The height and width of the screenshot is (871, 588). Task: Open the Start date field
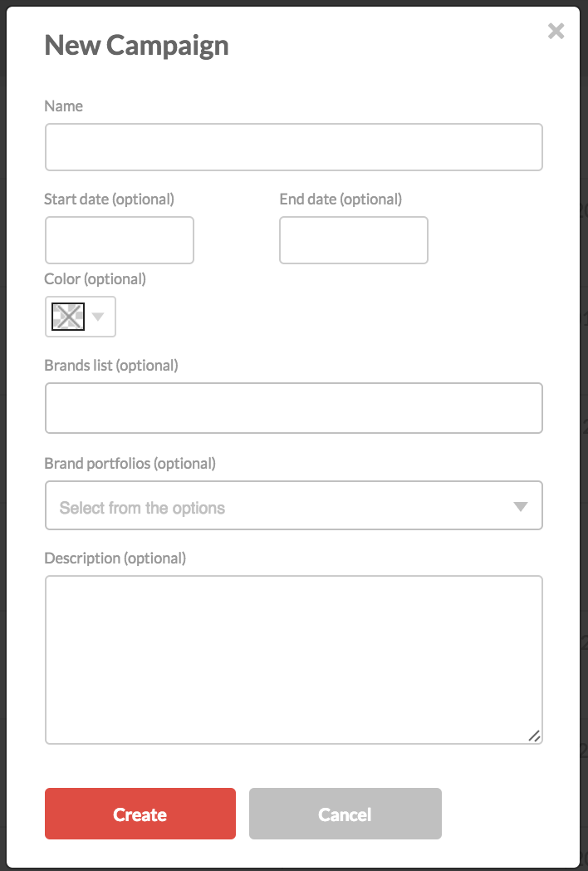pos(120,240)
